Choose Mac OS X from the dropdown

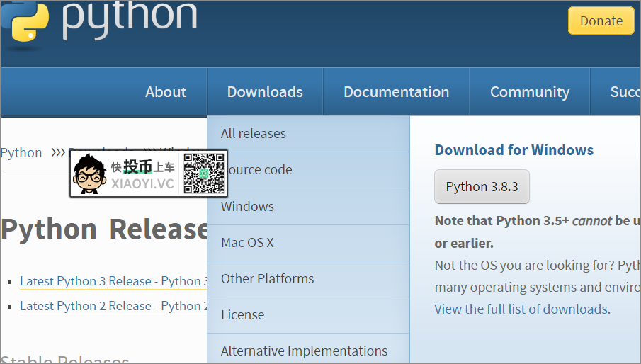pos(247,243)
